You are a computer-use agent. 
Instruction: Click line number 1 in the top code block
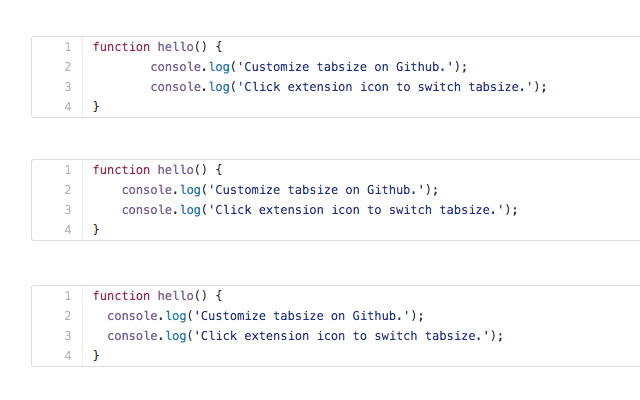tap(67, 47)
